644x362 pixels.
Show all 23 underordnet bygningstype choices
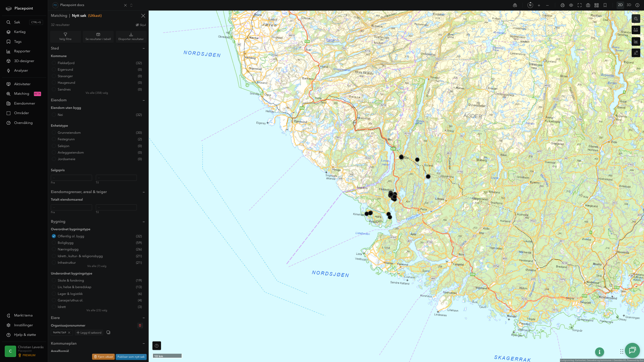tap(97, 310)
